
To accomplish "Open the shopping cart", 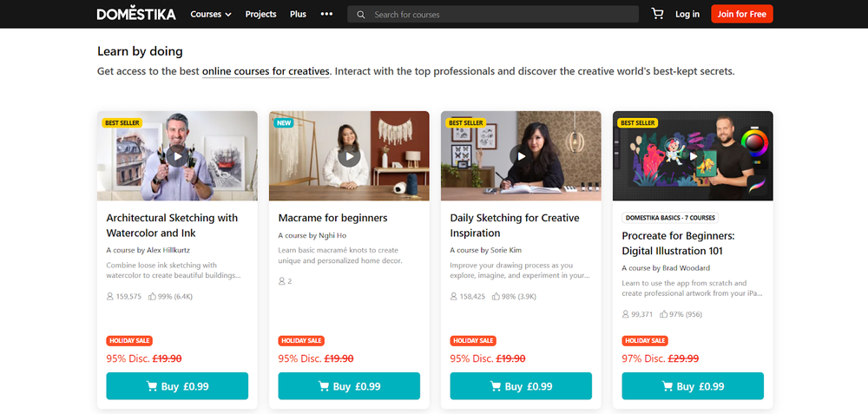I will click(x=657, y=14).
